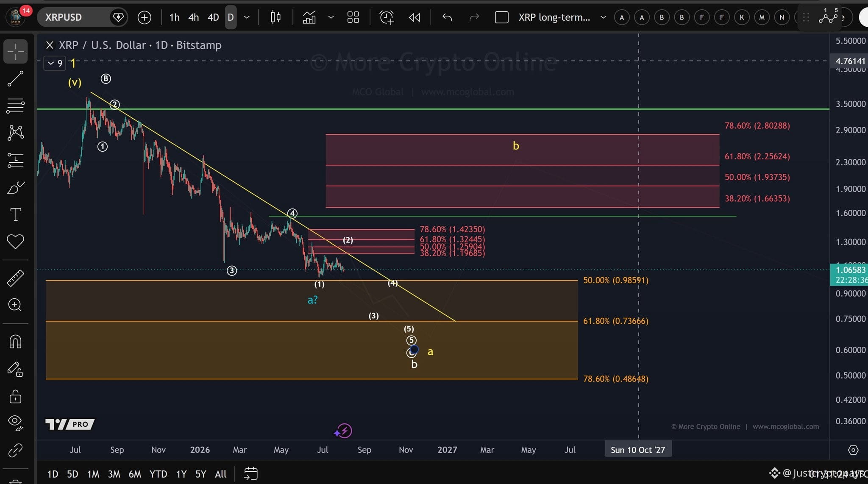Open the forecasting and position tools
The width and height of the screenshot is (868, 484).
pos(16,160)
